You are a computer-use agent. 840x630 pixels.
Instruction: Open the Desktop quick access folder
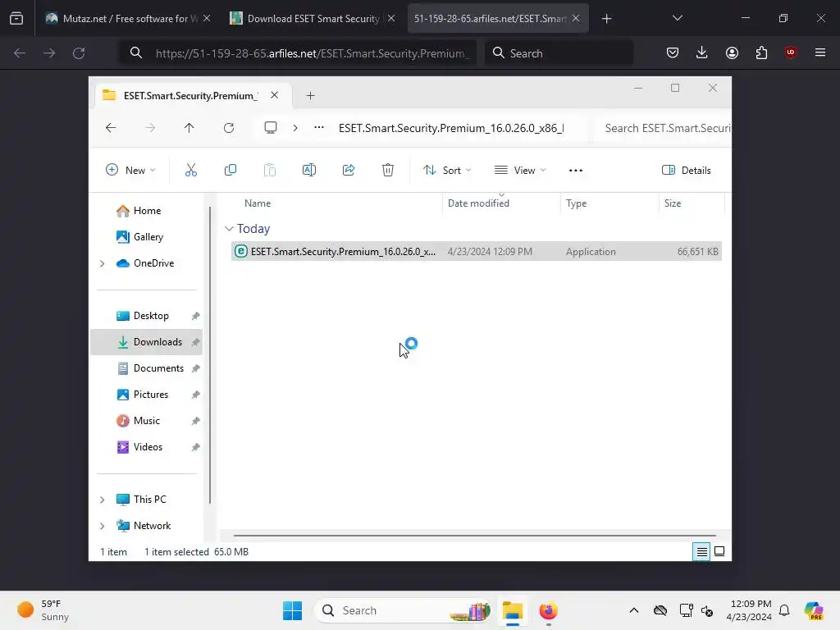[146, 316]
